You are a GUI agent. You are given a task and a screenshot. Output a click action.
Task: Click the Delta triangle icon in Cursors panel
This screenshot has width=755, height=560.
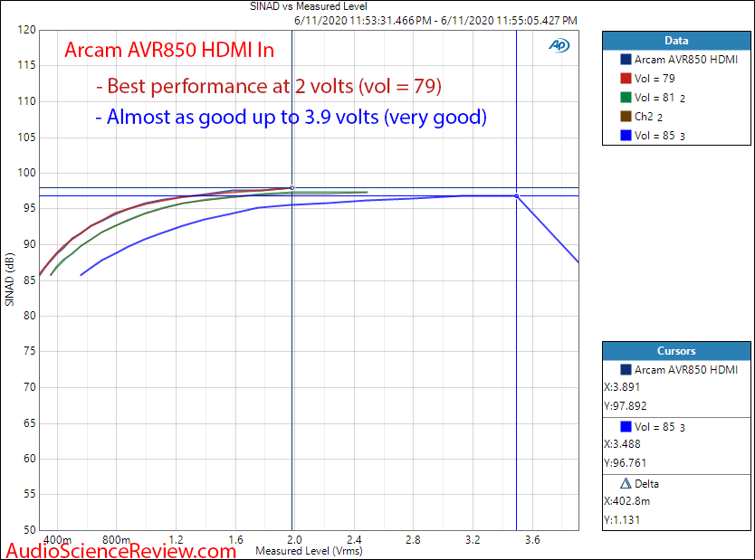point(626,483)
